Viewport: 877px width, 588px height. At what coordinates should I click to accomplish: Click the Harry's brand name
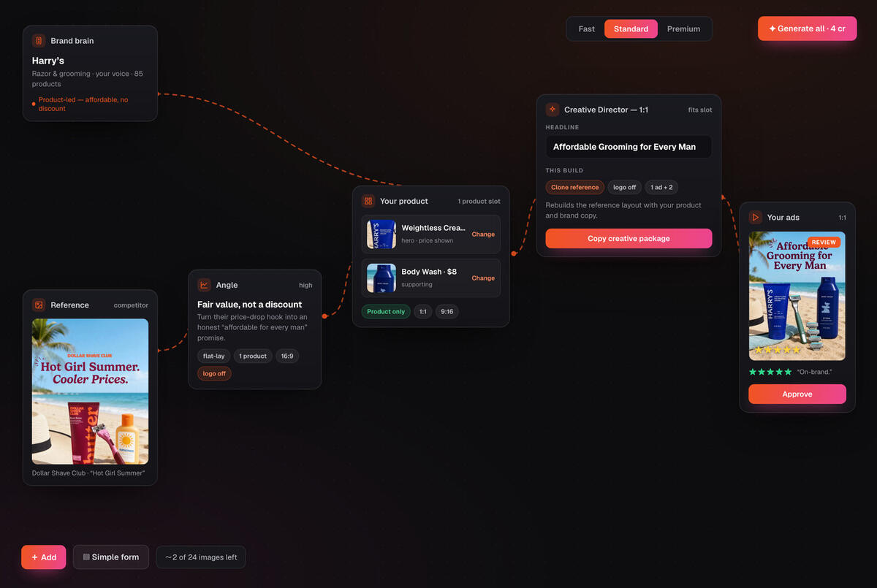point(48,61)
